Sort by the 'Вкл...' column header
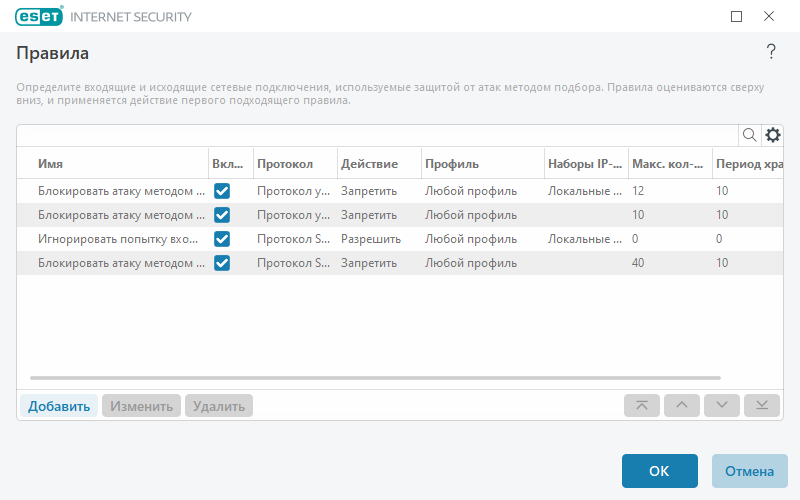 point(228,164)
